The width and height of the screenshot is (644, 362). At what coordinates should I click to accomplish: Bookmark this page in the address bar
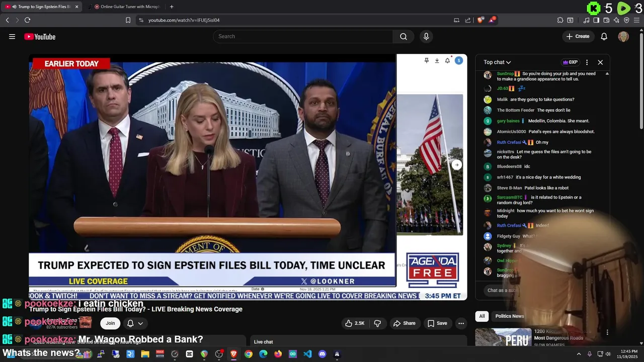click(x=128, y=20)
